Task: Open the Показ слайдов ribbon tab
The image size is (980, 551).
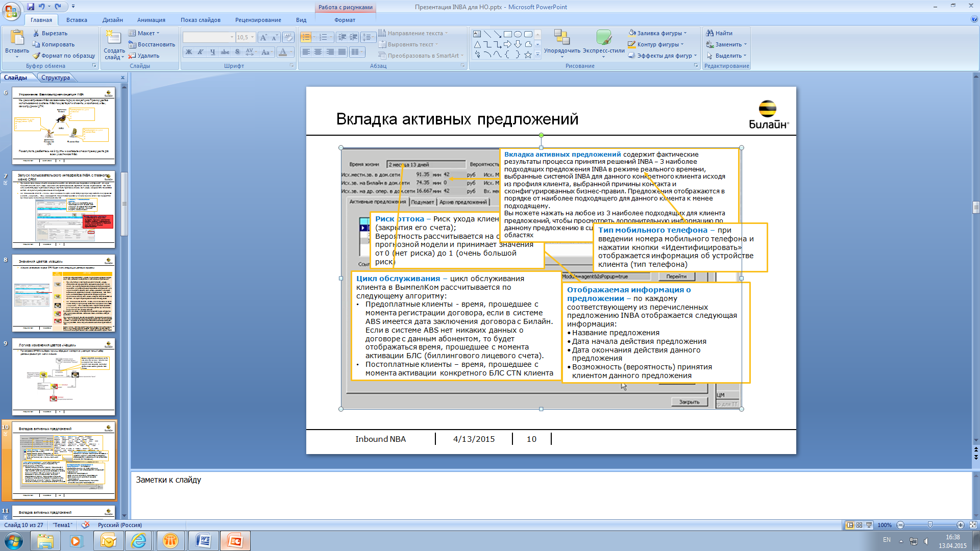Action: (200, 20)
